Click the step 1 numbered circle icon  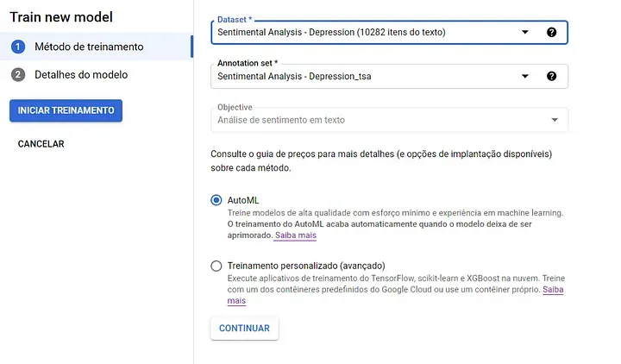coord(18,47)
